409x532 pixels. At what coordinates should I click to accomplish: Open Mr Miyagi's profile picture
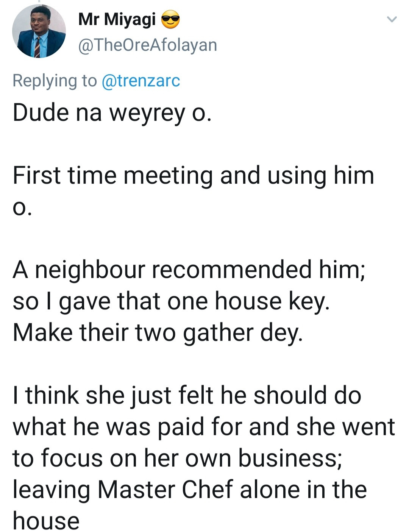[39, 31]
